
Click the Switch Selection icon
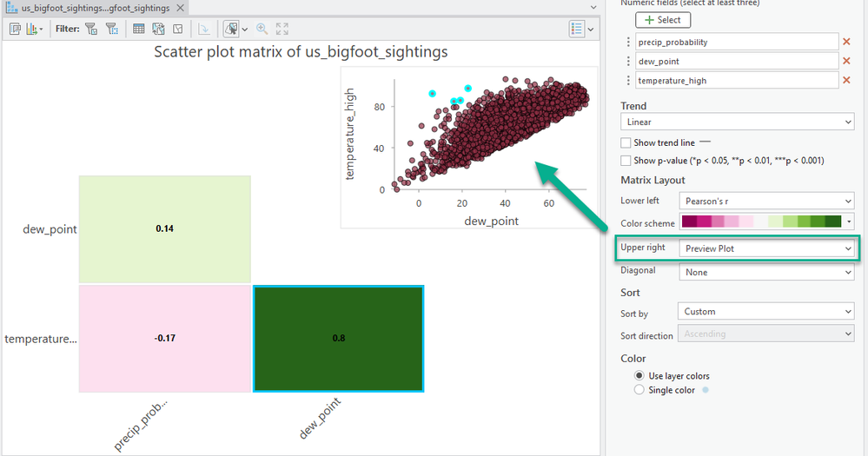click(158, 29)
